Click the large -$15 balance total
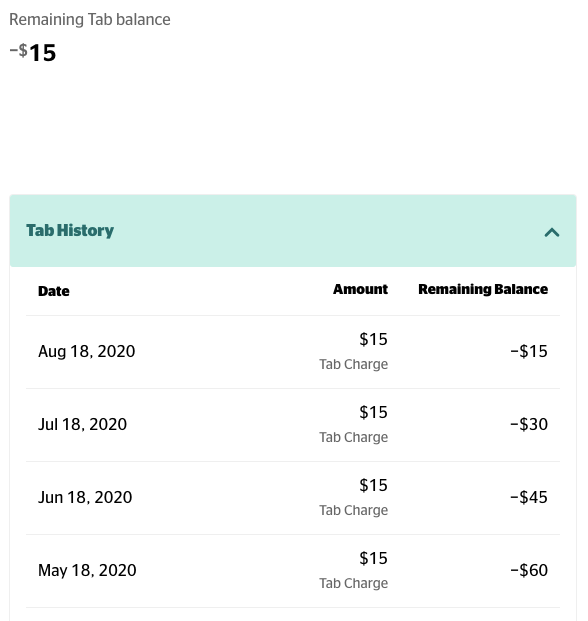This screenshot has width=588, height=621. 33,52
